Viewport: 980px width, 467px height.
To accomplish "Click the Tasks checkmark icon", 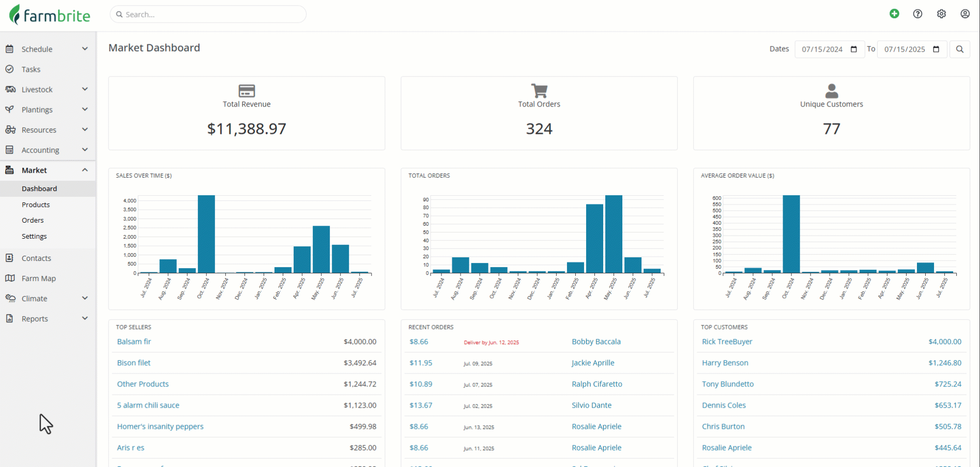I will 9,69.
